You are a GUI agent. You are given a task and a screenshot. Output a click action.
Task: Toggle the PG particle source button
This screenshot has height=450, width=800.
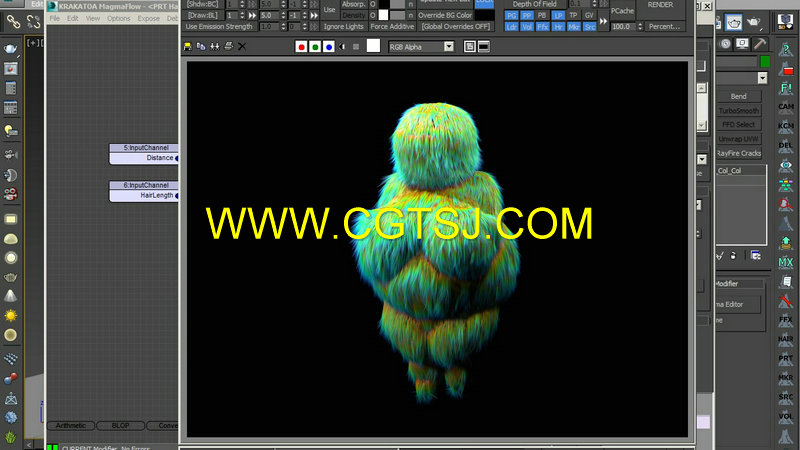(511, 15)
